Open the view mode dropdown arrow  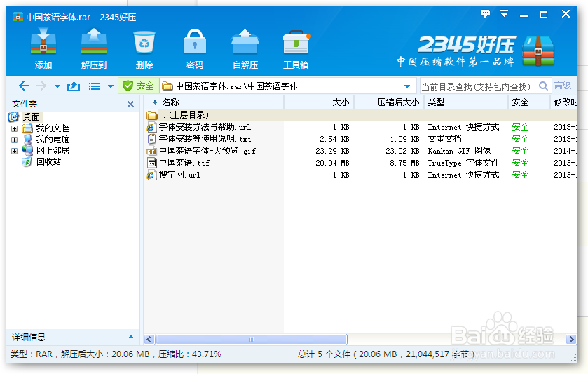tap(111, 86)
